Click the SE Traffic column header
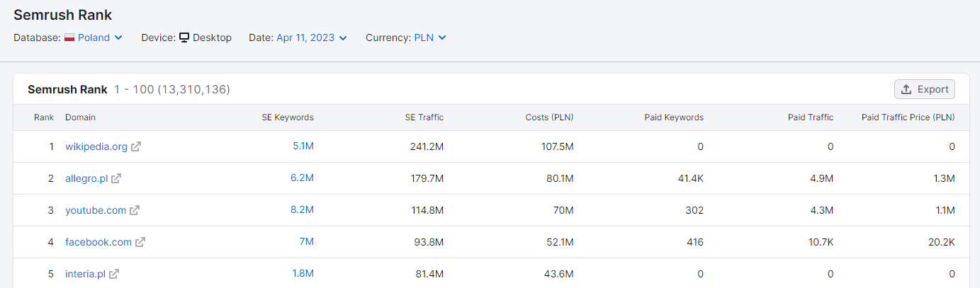This screenshot has height=288, width=980. [424, 117]
